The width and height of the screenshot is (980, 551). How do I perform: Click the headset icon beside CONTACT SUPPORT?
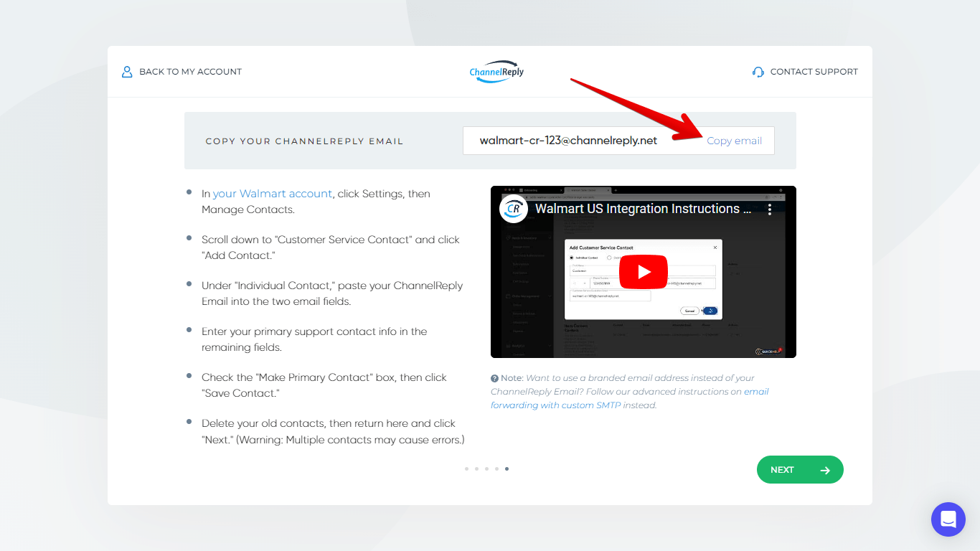pos(758,71)
